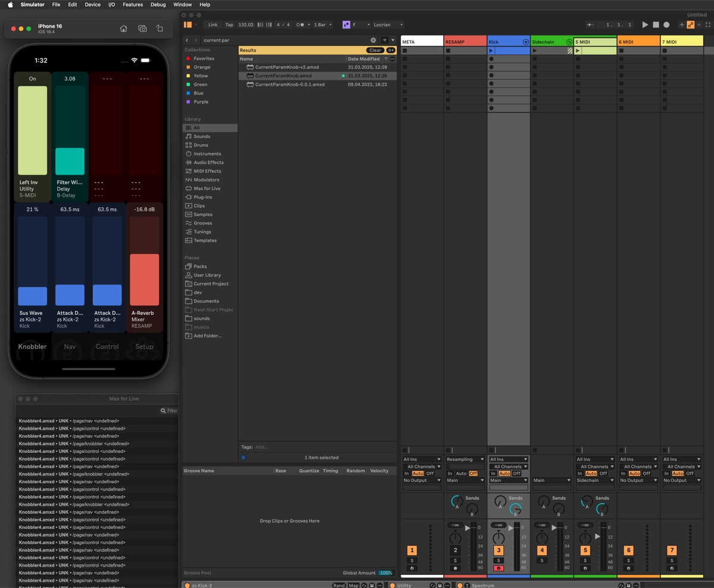Clear the browser search field with X icon

374,40
